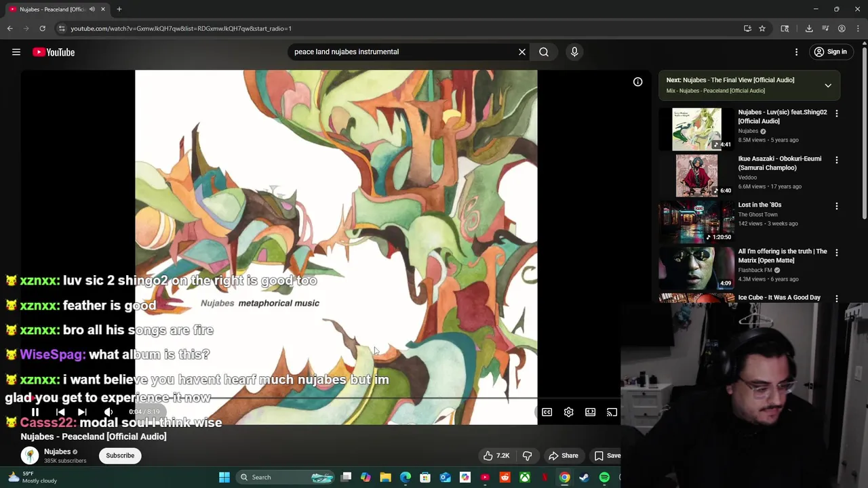Open Chrome downloads
The height and width of the screenshot is (488, 868).
[x=809, y=28]
